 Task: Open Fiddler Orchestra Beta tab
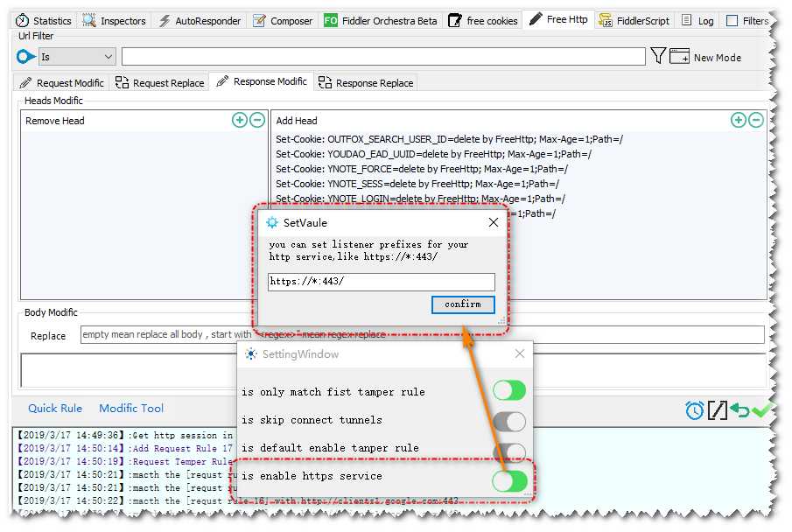381,21
